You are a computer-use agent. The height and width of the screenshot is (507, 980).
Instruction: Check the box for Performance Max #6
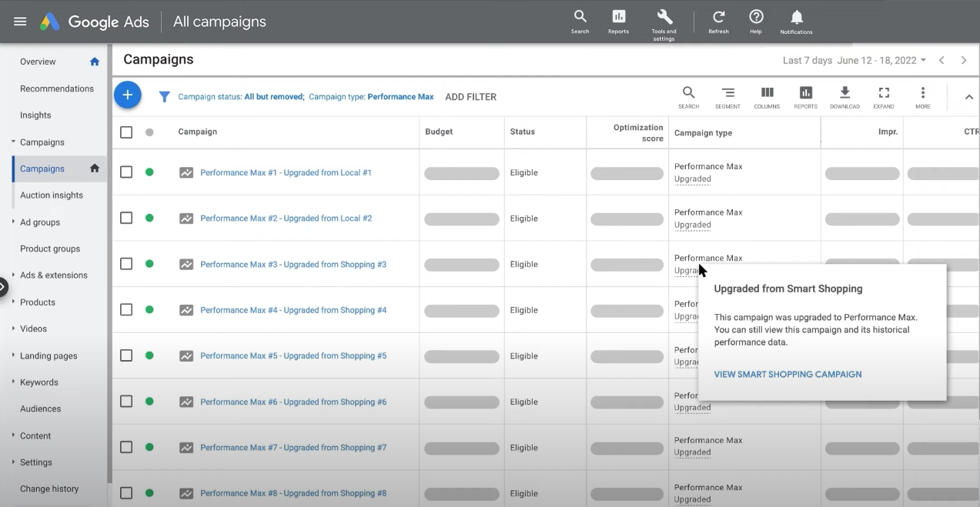click(126, 402)
